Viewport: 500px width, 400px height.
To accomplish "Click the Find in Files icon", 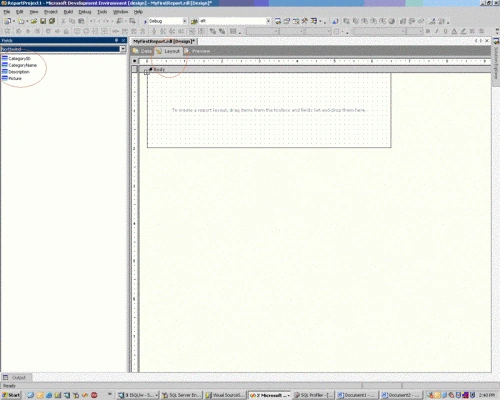I will tap(194, 21).
